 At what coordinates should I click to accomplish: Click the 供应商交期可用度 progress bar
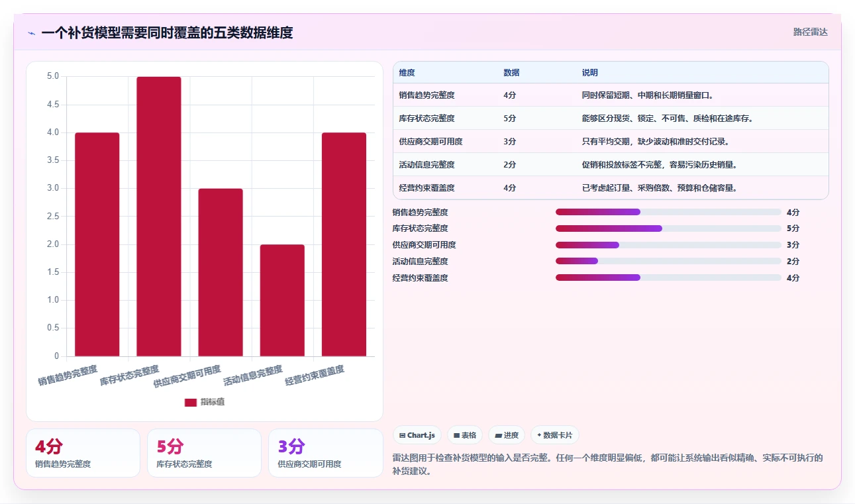pyautogui.click(x=668, y=245)
